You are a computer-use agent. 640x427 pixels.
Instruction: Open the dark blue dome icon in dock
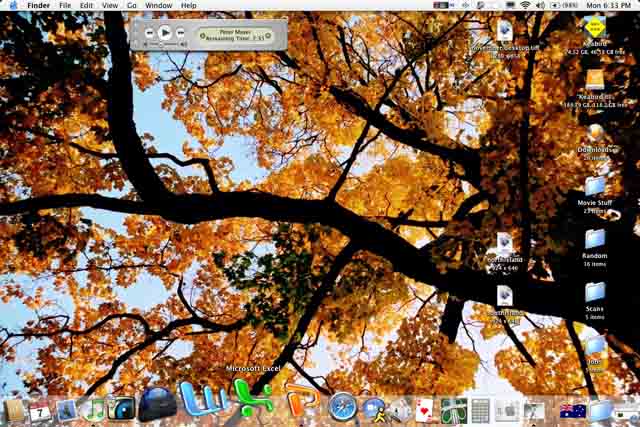[157, 405]
